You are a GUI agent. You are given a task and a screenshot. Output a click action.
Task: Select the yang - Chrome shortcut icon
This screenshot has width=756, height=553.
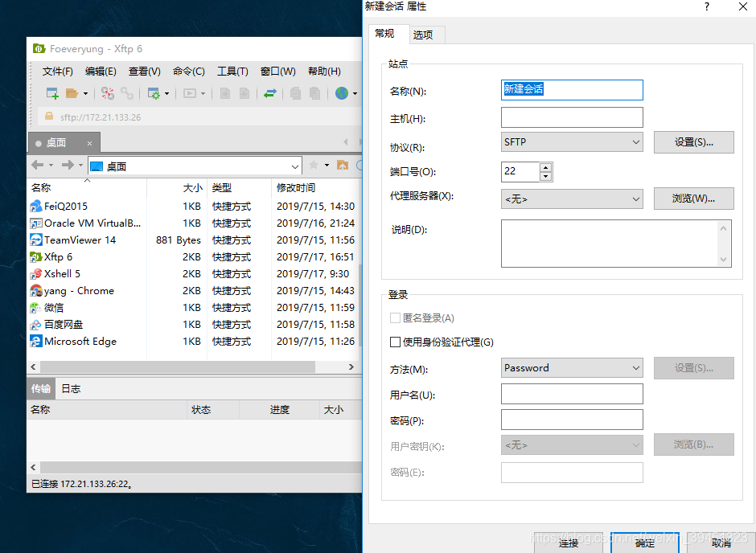(36, 290)
